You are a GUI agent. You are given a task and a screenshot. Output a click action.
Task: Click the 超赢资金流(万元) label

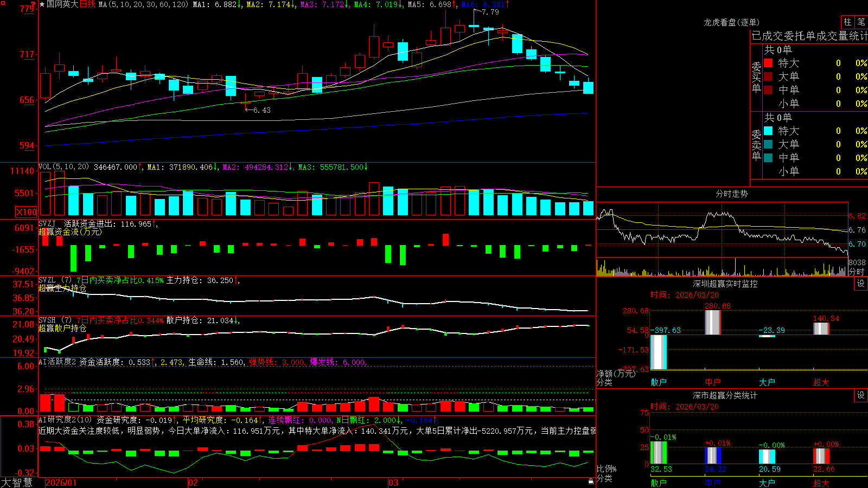(70, 232)
